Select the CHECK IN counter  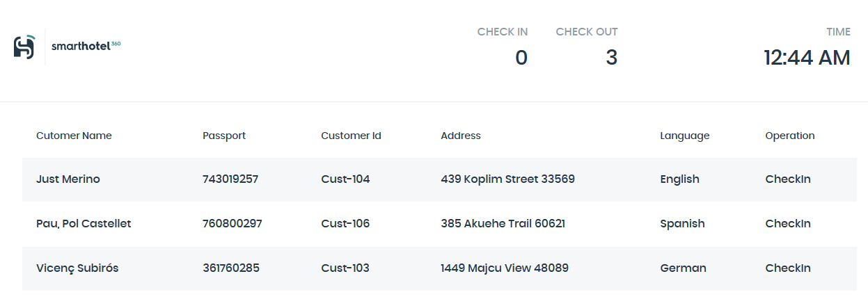[x=502, y=47]
